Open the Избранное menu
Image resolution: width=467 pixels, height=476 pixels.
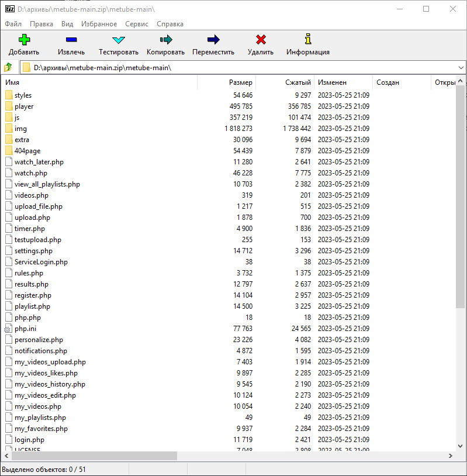point(96,24)
